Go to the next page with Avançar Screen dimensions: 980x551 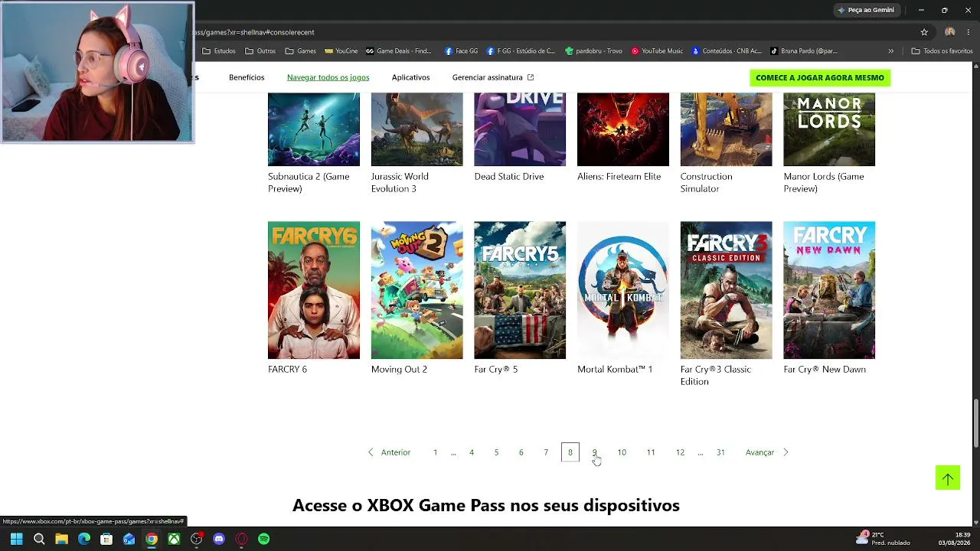pyautogui.click(x=767, y=452)
